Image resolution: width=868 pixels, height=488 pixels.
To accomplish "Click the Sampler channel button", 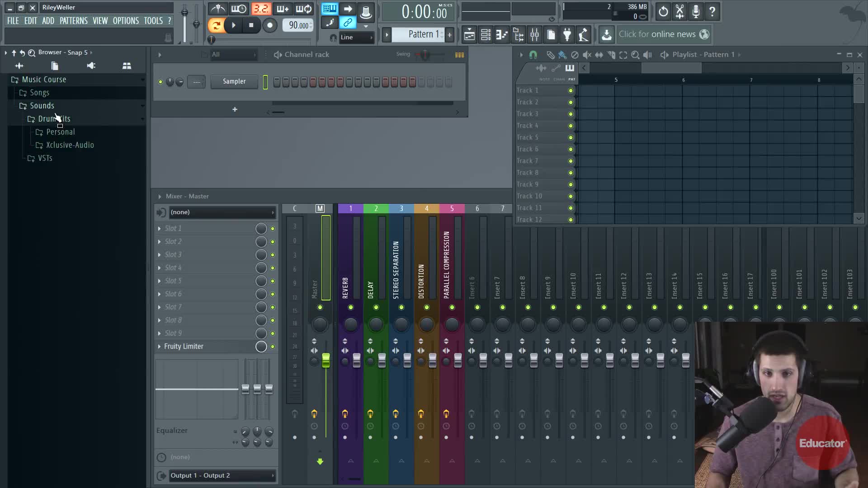I will tap(234, 81).
